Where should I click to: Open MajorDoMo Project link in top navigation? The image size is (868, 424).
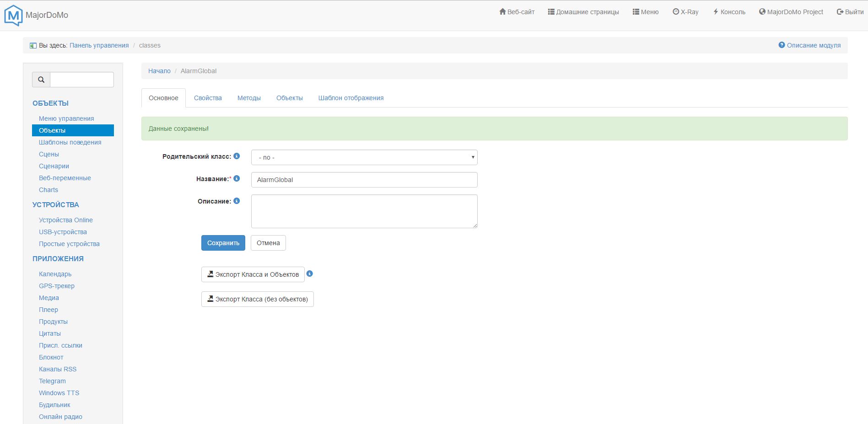(791, 12)
